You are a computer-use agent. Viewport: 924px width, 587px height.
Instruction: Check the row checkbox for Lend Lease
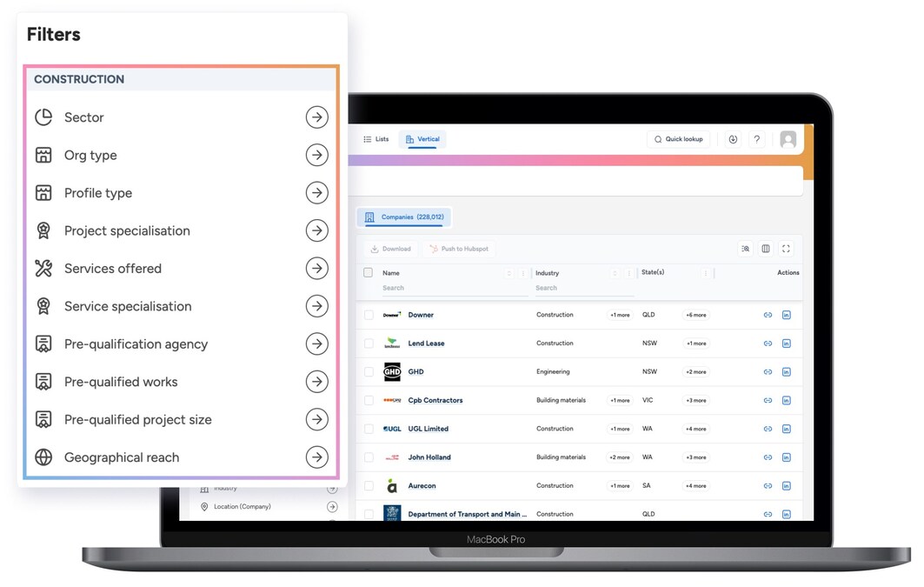tap(369, 343)
